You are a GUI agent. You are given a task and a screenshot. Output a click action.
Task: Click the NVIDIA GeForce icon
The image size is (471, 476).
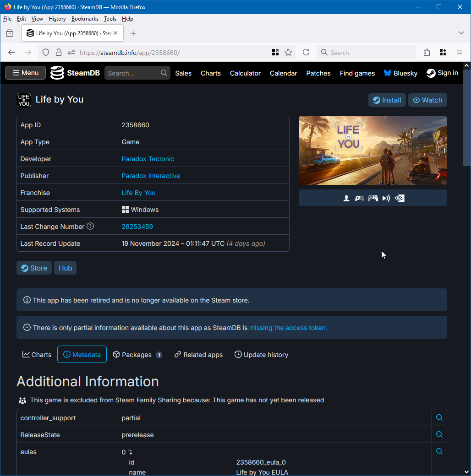point(399,198)
